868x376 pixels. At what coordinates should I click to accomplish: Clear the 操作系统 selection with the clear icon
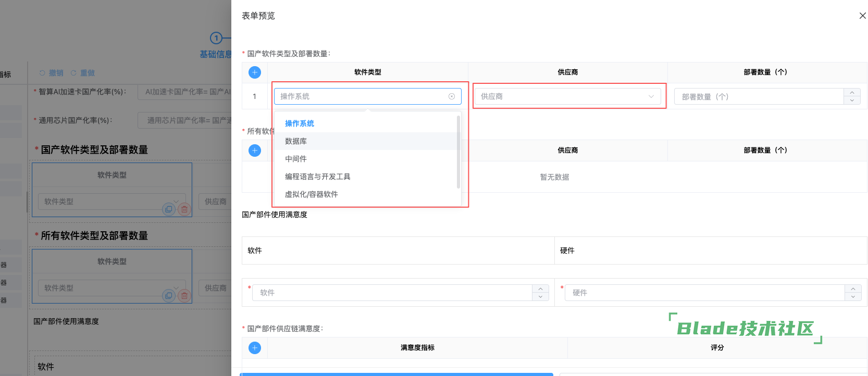(x=452, y=96)
